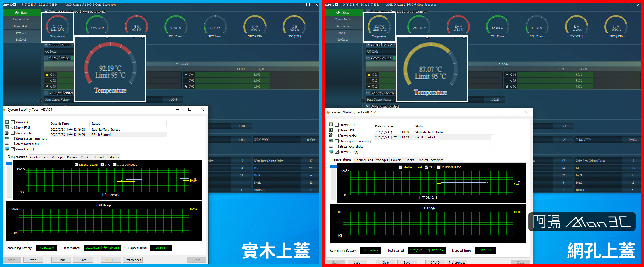Viewport: 644px width, 267px height.
Task: Select Creator Mode in blue-framed Ryzen Master
Action: 21,19
